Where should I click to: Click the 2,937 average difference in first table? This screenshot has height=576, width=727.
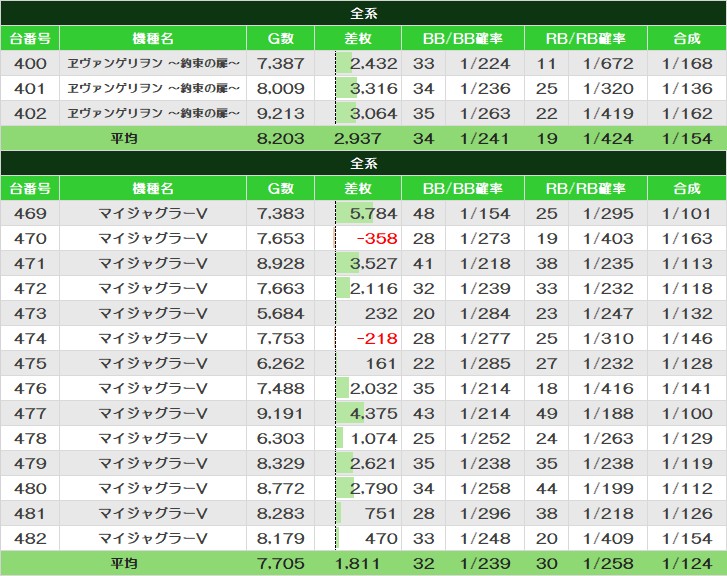[357, 139]
